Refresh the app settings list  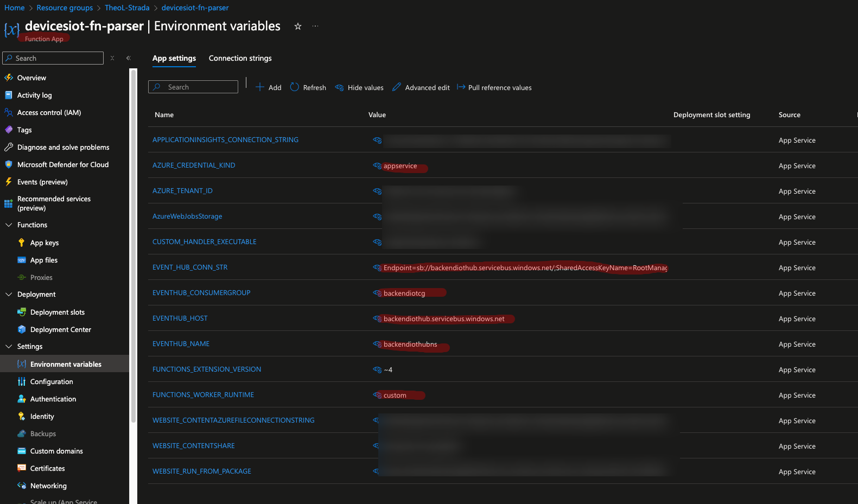point(308,87)
